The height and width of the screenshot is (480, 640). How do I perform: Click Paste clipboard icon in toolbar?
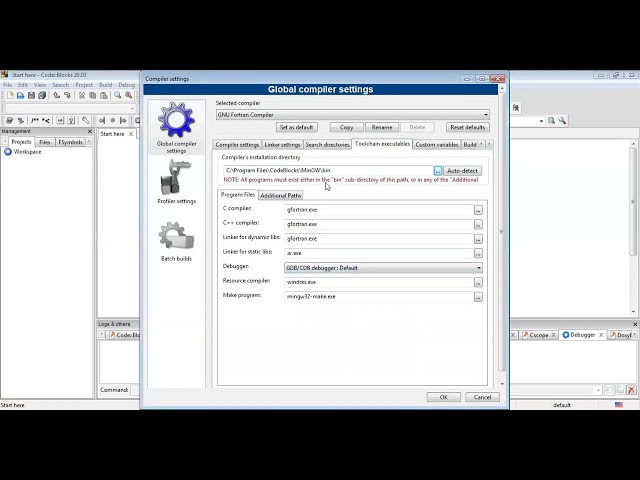(104, 96)
